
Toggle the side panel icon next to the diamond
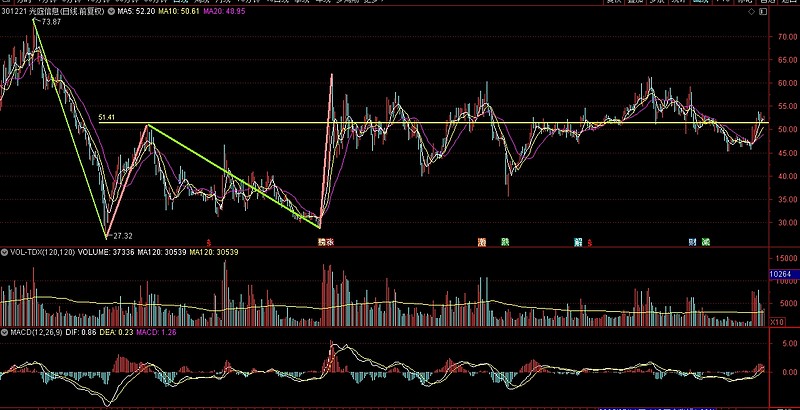pyautogui.click(x=763, y=11)
